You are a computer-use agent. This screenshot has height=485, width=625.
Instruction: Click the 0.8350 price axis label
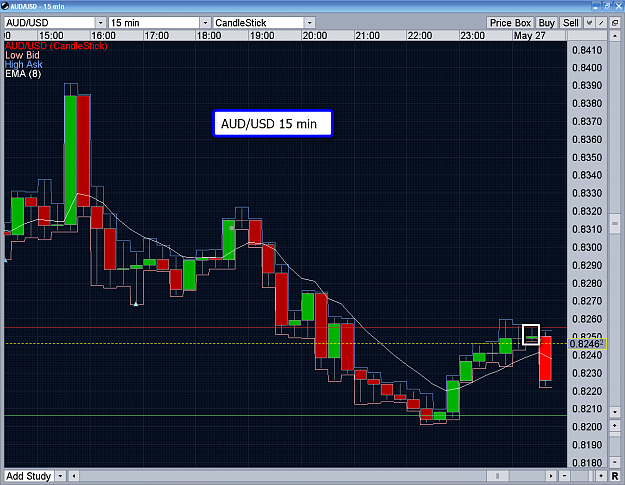click(587, 157)
